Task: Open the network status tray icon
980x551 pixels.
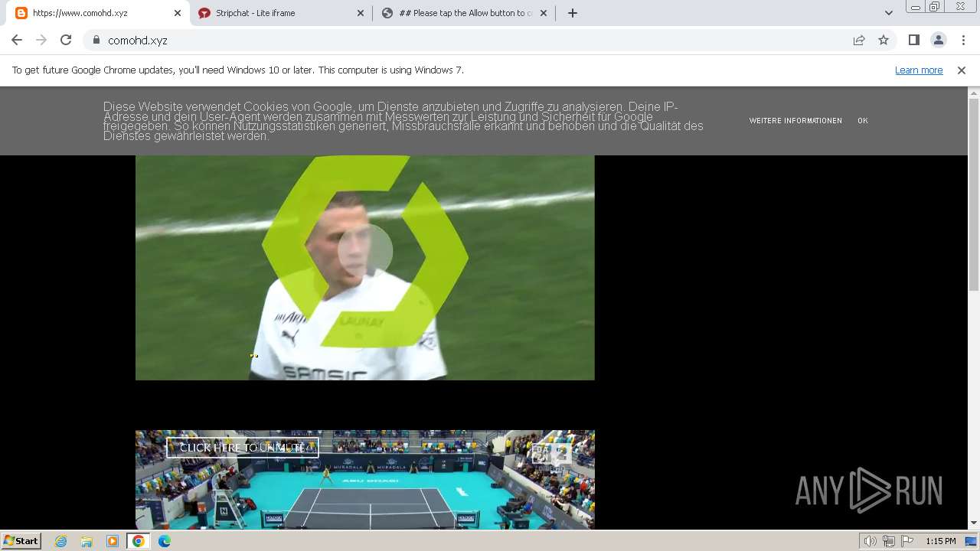Action: [889, 541]
